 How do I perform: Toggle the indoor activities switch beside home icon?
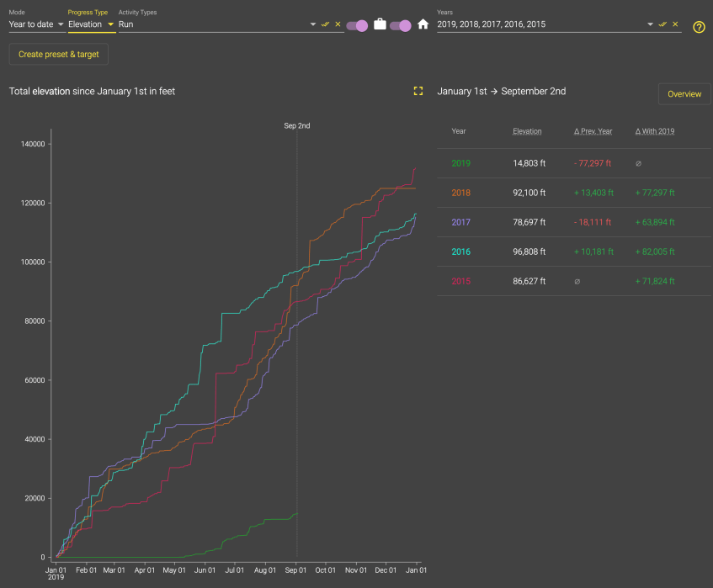(x=400, y=25)
